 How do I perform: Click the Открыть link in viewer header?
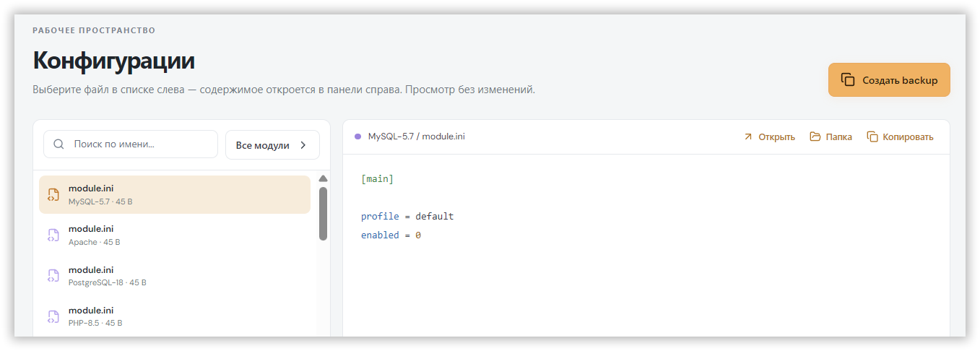(x=769, y=136)
